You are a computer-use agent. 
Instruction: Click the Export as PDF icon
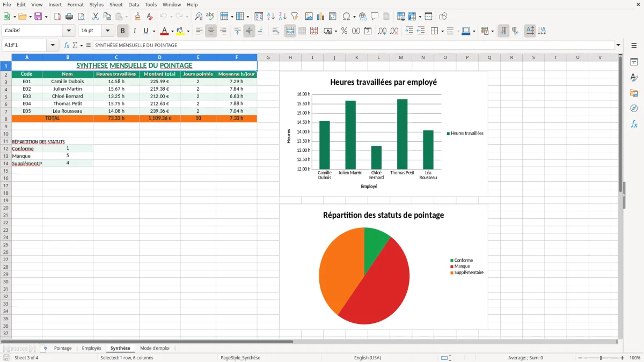coord(57,17)
